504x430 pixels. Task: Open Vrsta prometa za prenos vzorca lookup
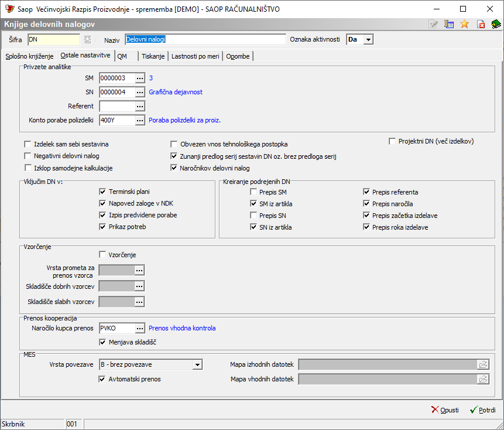coord(139,271)
